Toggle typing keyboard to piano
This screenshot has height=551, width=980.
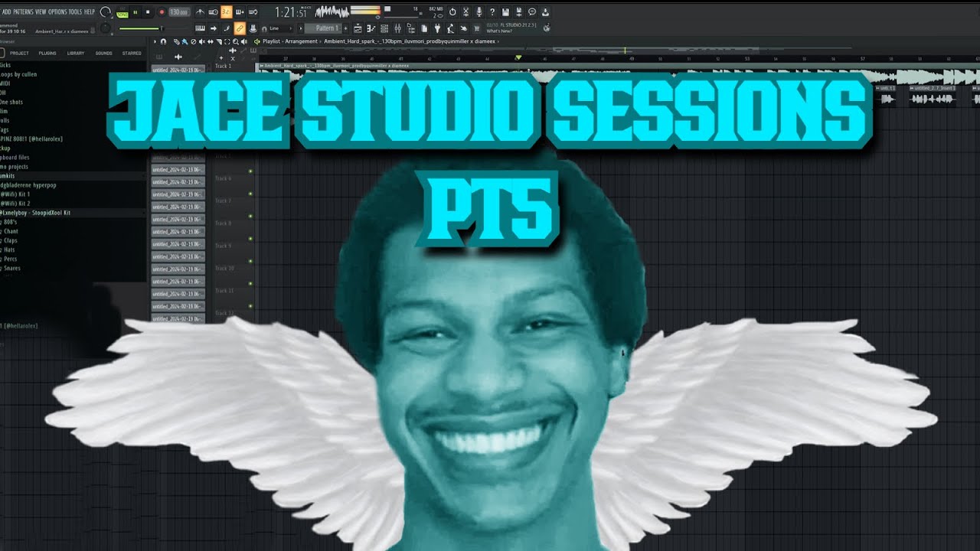coord(200,28)
